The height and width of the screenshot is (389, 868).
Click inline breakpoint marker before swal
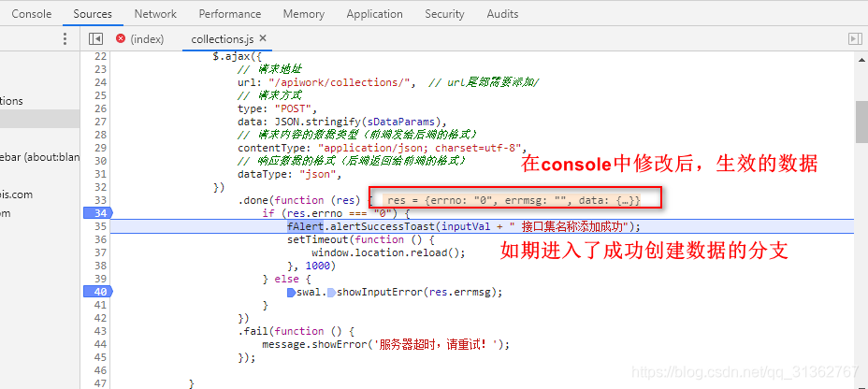(291, 292)
